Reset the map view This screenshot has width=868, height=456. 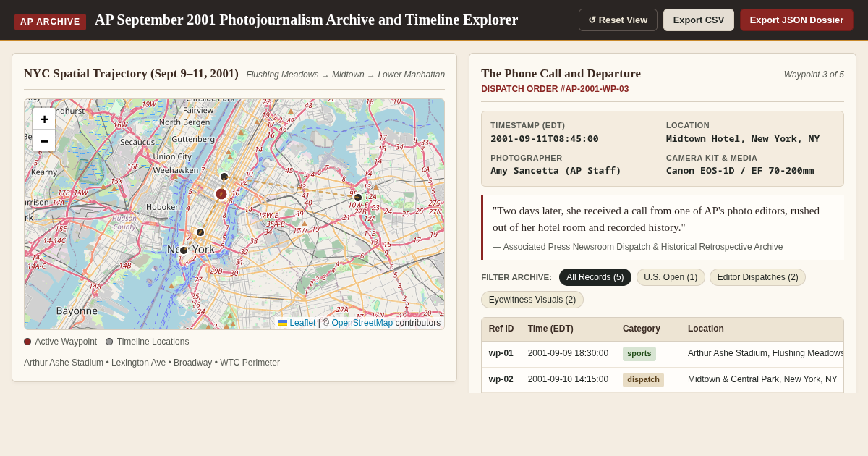pos(618,20)
